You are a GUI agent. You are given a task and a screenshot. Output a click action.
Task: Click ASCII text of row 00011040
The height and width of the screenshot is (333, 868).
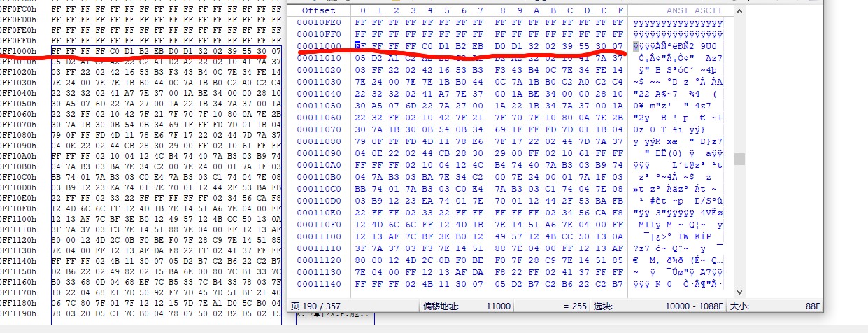pos(678,94)
